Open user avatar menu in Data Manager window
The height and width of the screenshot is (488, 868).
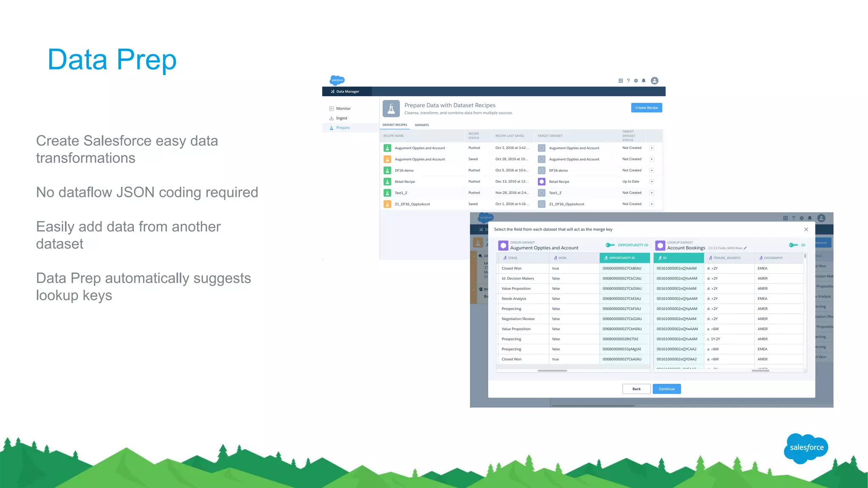click(654, 80)
